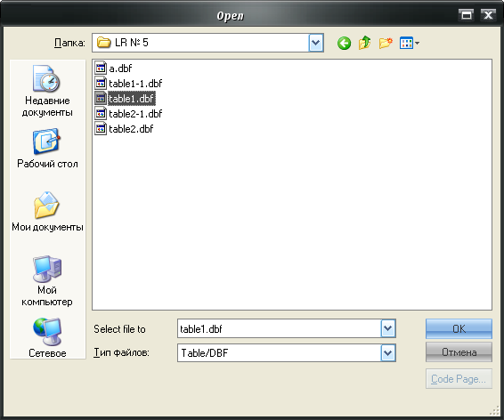This screenshot has height=420, width=504.
Task: Open the View menu icon
Action: point(410,43)
